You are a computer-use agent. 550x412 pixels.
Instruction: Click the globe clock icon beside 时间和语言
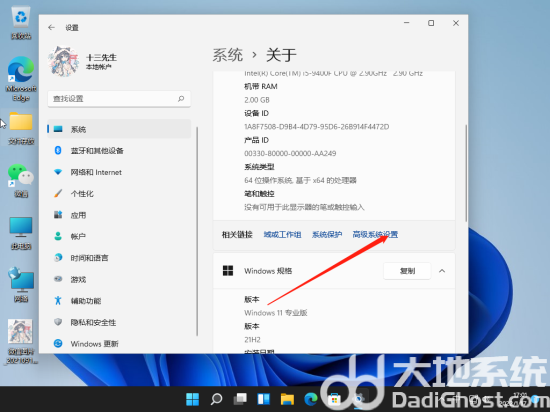pos(58,258)
